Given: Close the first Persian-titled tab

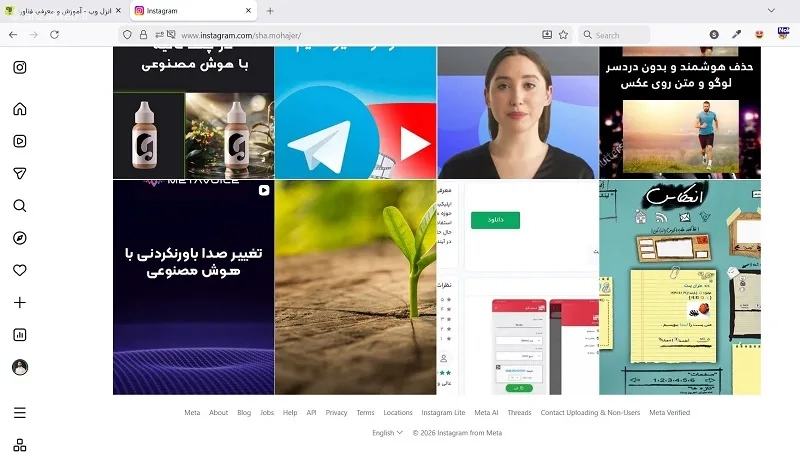Looking at the screenshot, I should click(118, 10).
